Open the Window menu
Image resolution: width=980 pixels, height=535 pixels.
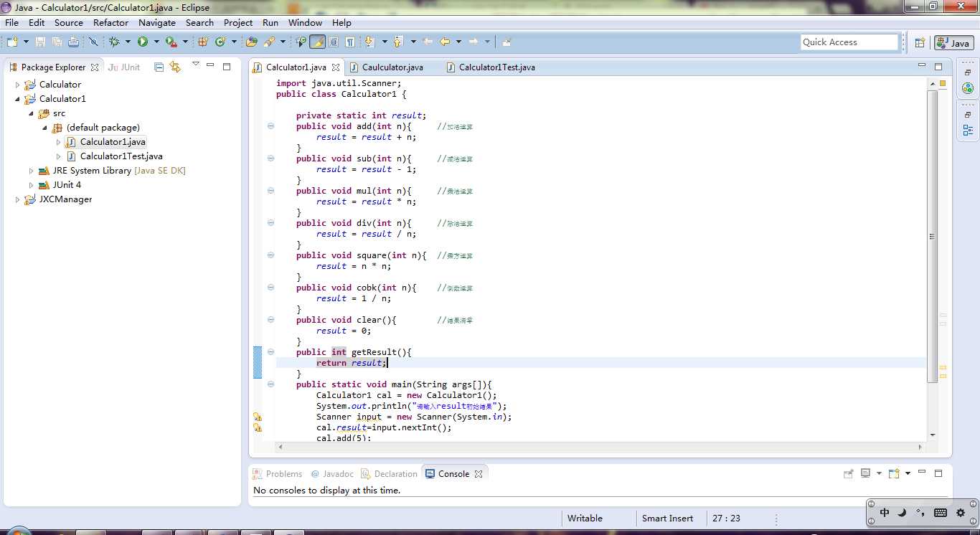tap(305, 22)
